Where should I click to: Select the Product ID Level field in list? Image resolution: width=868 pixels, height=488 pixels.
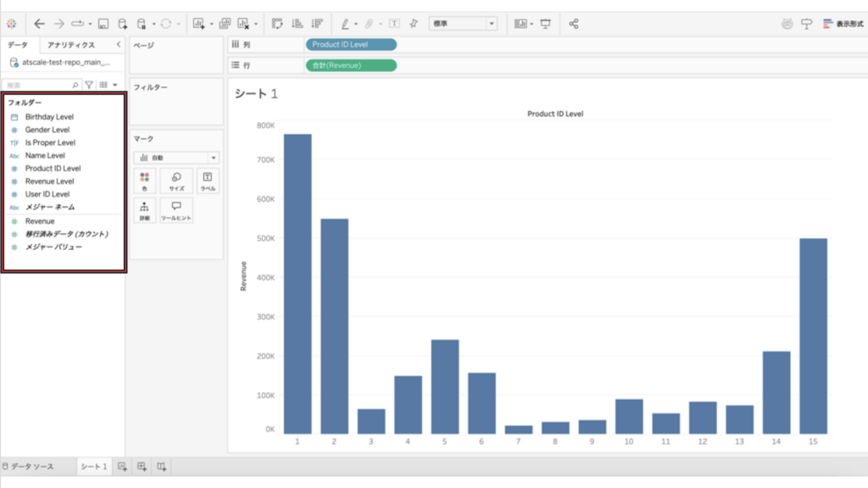[53, 169]
